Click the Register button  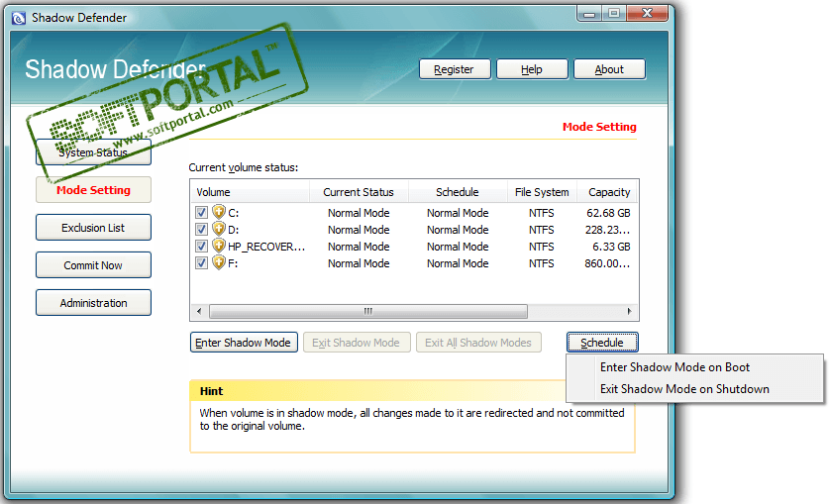(x=456, y=69)
